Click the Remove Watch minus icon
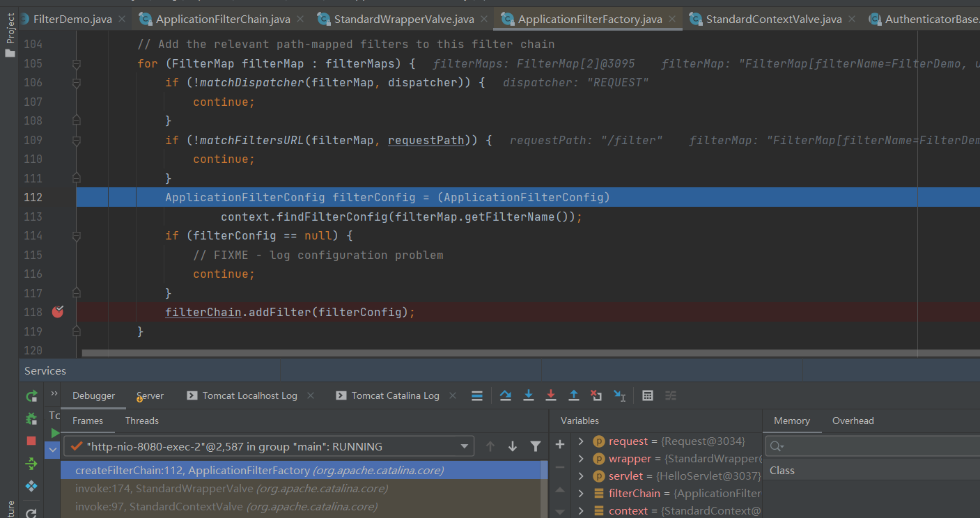Viewport: 980px width, 518px height. [x=560, y=467]
